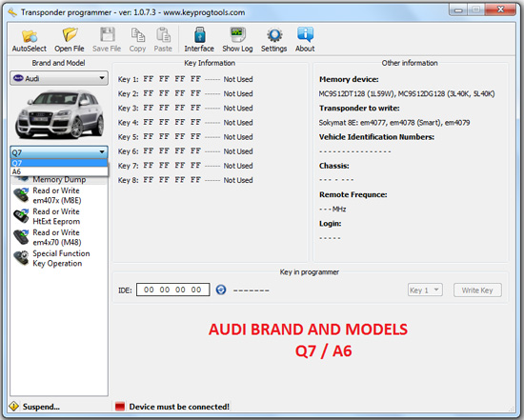Click the Chassis label
This screenshot has height=420, width=524.
333,166
